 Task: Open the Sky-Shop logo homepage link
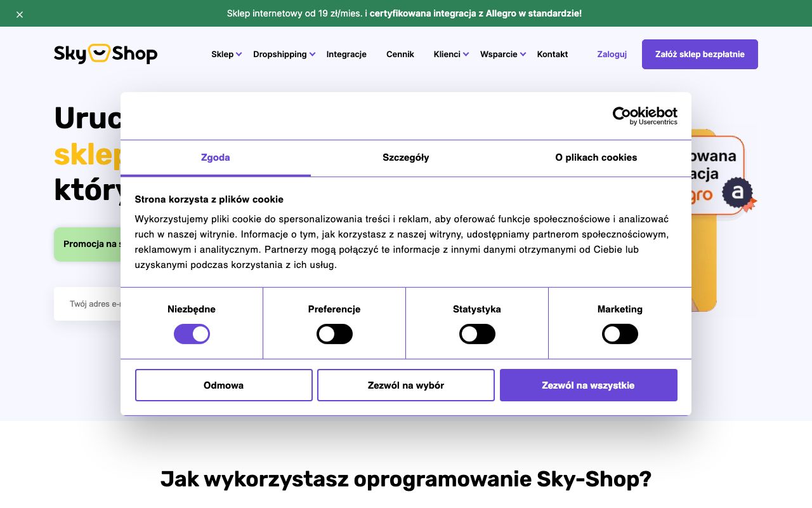105,54
